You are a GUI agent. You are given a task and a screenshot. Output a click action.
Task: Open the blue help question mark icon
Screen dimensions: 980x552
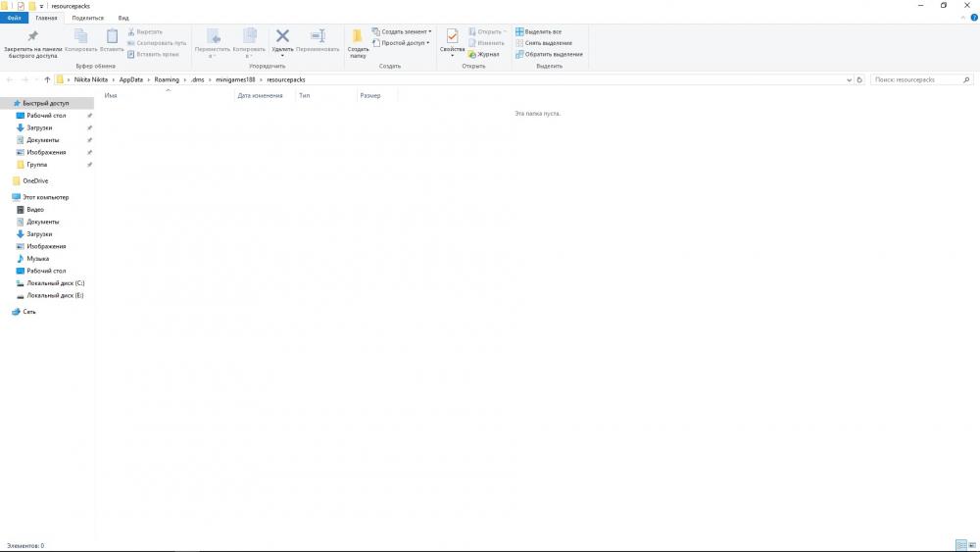973,18
